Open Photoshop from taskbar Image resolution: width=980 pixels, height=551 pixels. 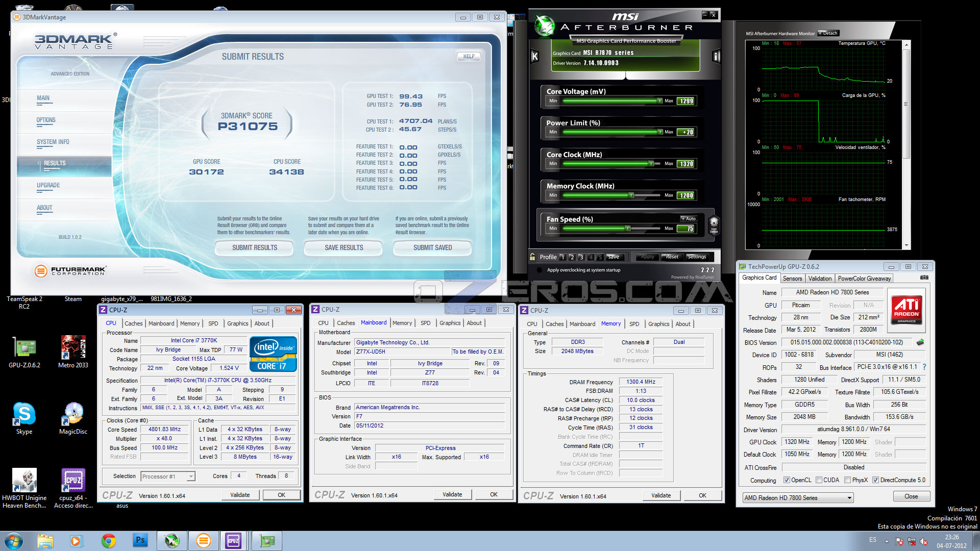point(140,540)
